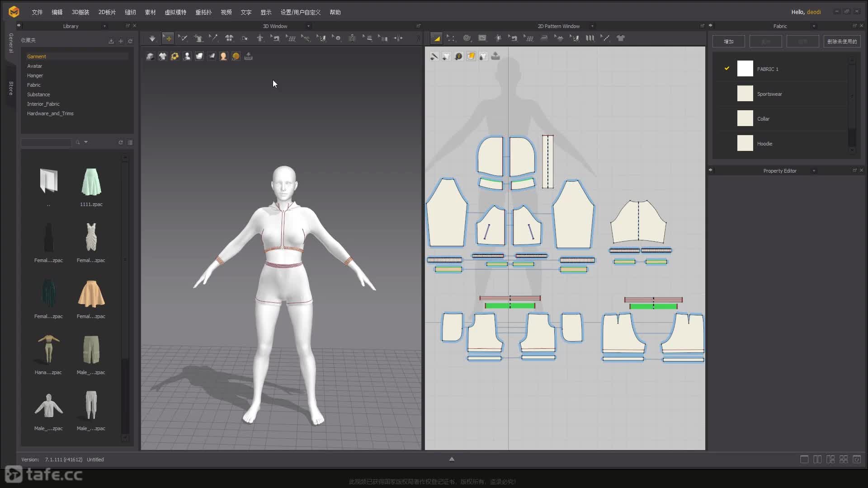Click the Simulate arrow icon in 3D toolbar

[152, 39]
